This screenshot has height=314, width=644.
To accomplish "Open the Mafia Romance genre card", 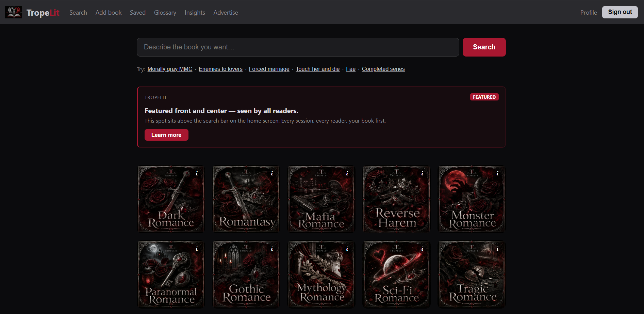I will click(321, 199).
